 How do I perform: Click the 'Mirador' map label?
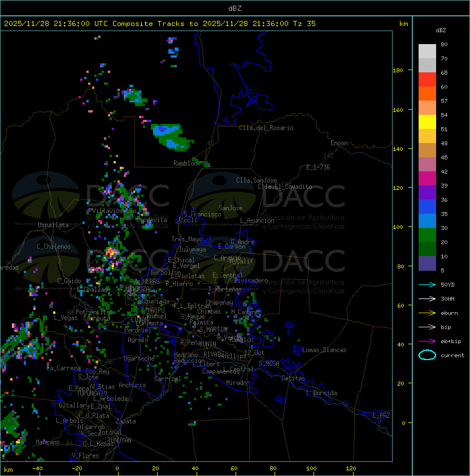pyautogui.click(x=238, y=383)
